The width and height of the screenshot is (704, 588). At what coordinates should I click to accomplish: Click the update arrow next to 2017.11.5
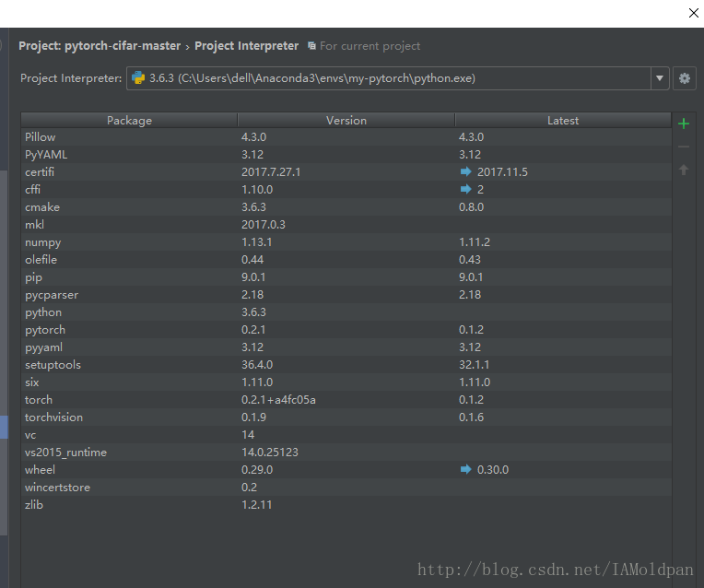point(466,171)
